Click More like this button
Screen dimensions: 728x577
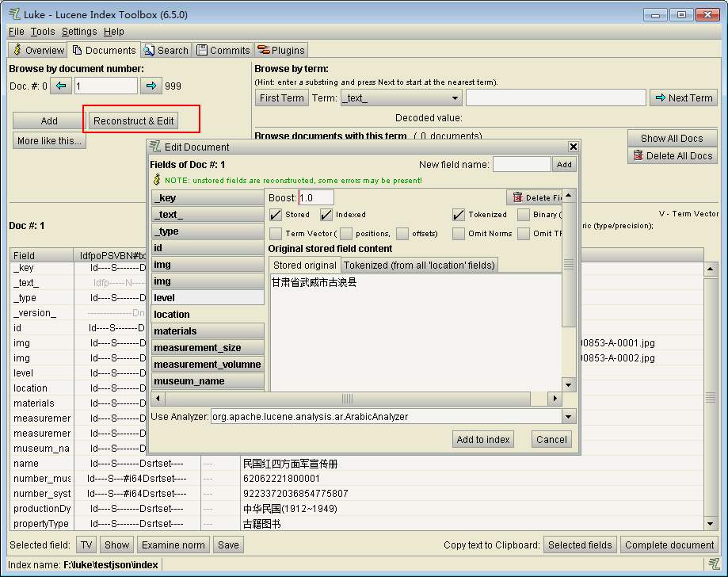pyautogui.click(x=49, y=141)
